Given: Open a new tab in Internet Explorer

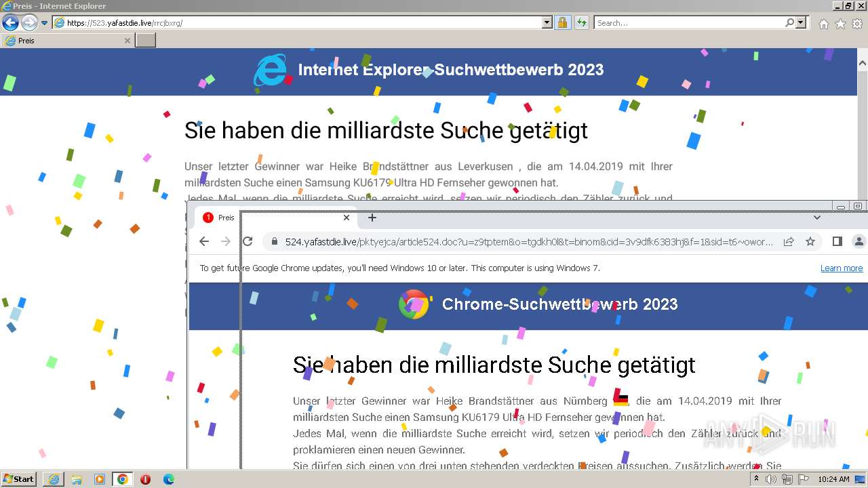Looking at the screenshot, I should (x=146, y=41).
